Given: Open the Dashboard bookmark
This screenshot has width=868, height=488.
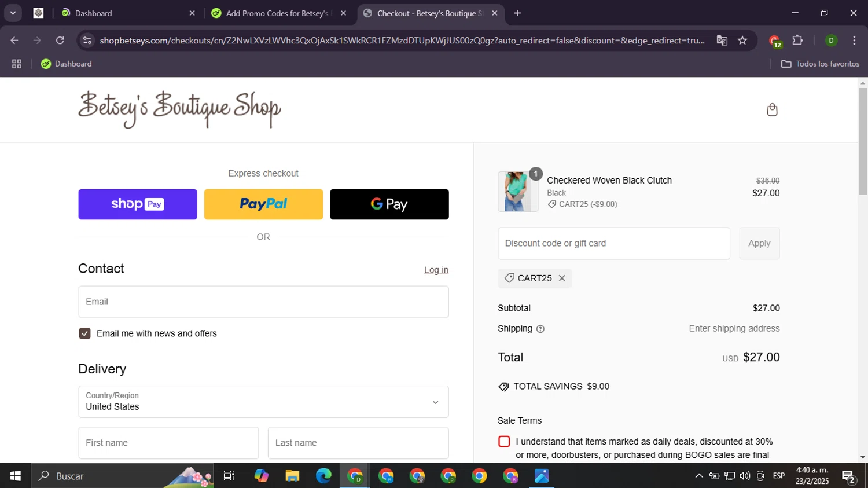Looking at the screenshot, I should [x=66, y=64].
